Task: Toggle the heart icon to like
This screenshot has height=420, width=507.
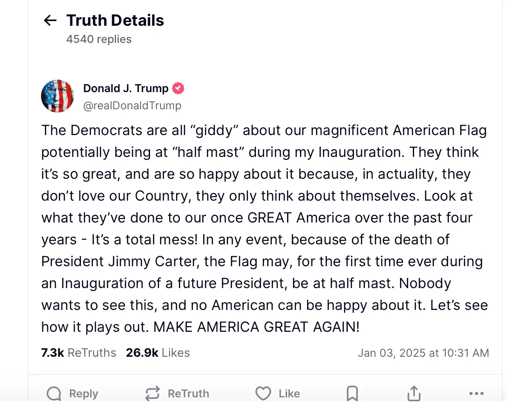Action: [263, 393]
